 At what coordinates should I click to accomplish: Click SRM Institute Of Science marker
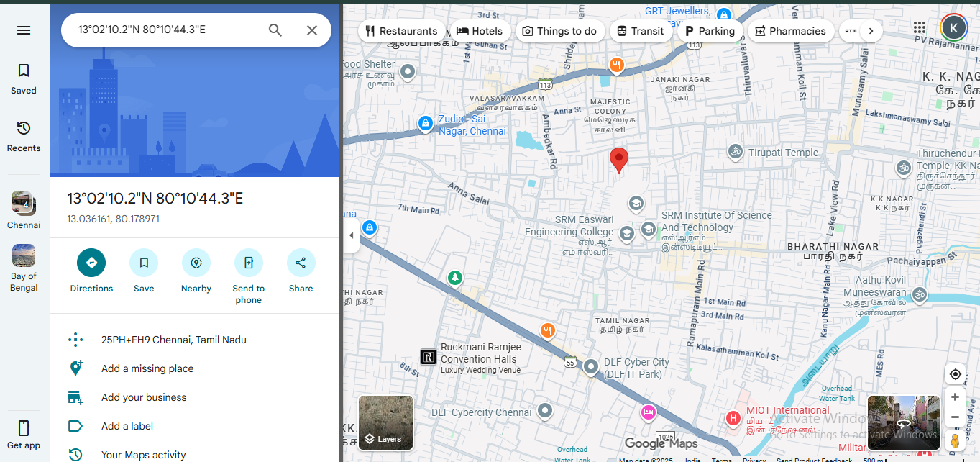[648, 229]
